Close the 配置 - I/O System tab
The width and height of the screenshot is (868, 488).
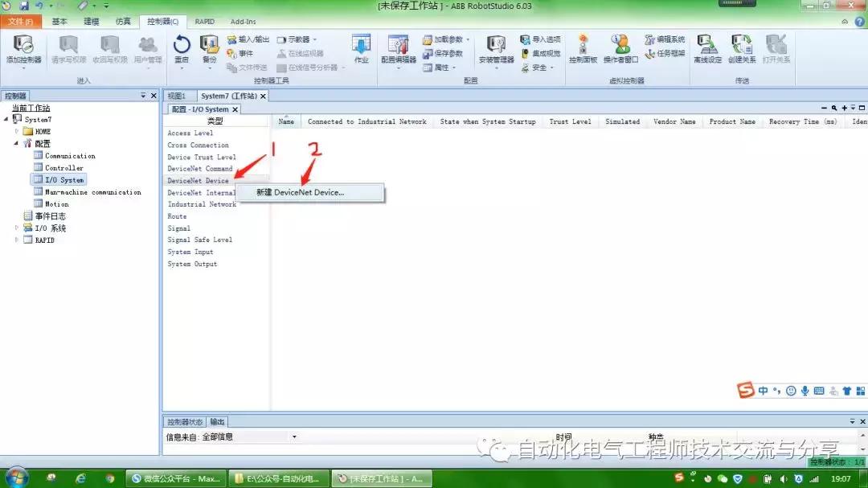point(235,109)
